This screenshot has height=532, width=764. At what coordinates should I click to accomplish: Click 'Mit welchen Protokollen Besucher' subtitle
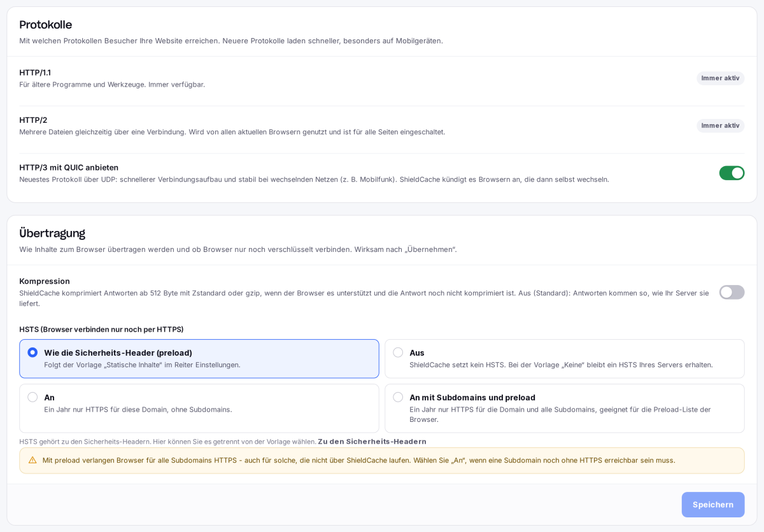coord(231,41)
